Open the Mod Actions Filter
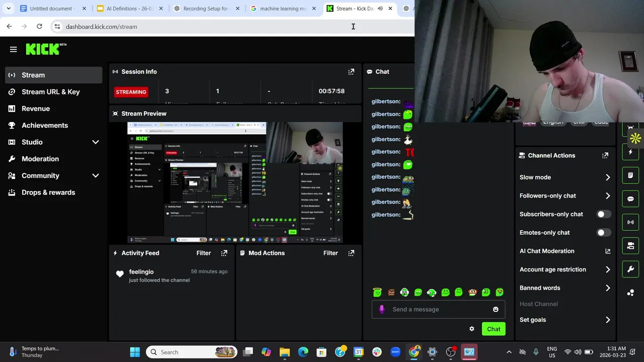Image resolution: width=644 pixels, height=362 pixels. point(331,253)
